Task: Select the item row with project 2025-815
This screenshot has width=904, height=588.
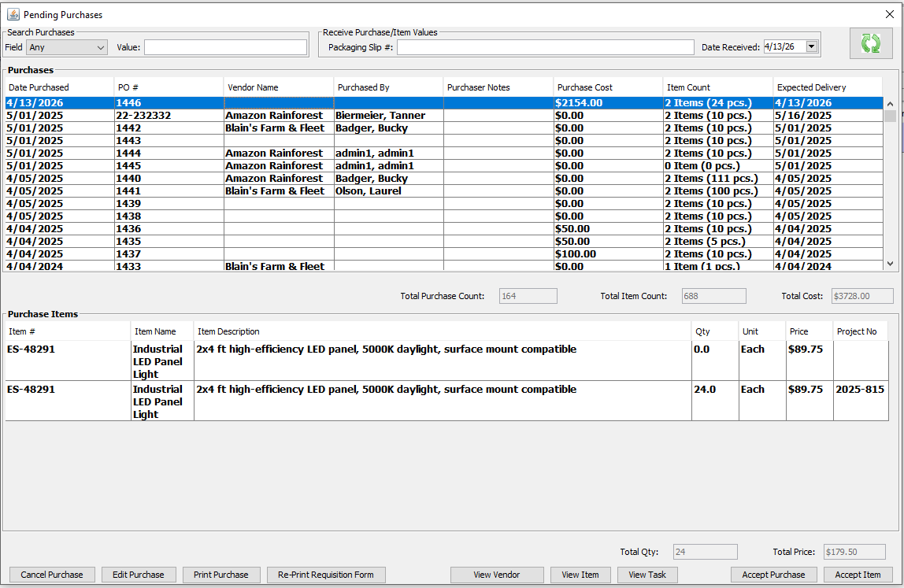Action: point(441,401)
